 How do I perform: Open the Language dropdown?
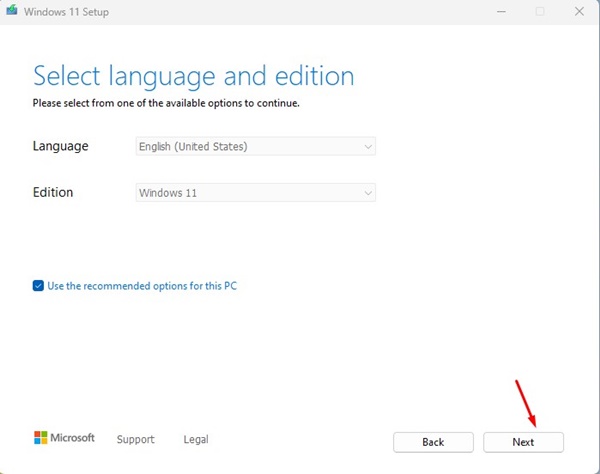coord(256,147)
